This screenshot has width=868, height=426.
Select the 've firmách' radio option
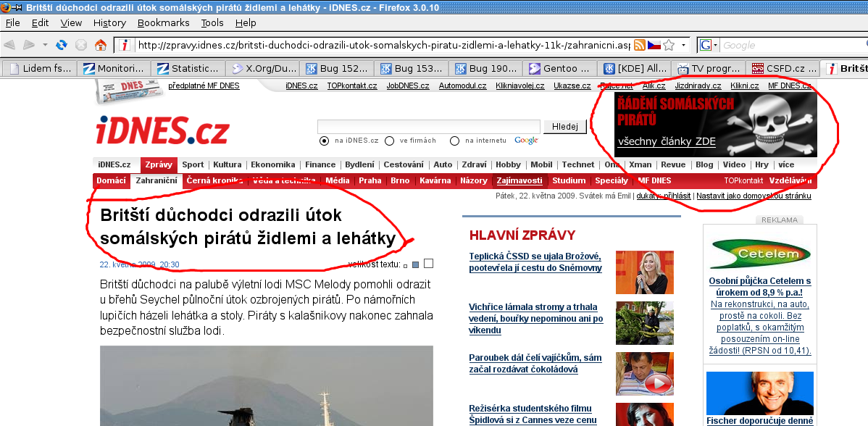pos(390,141)
